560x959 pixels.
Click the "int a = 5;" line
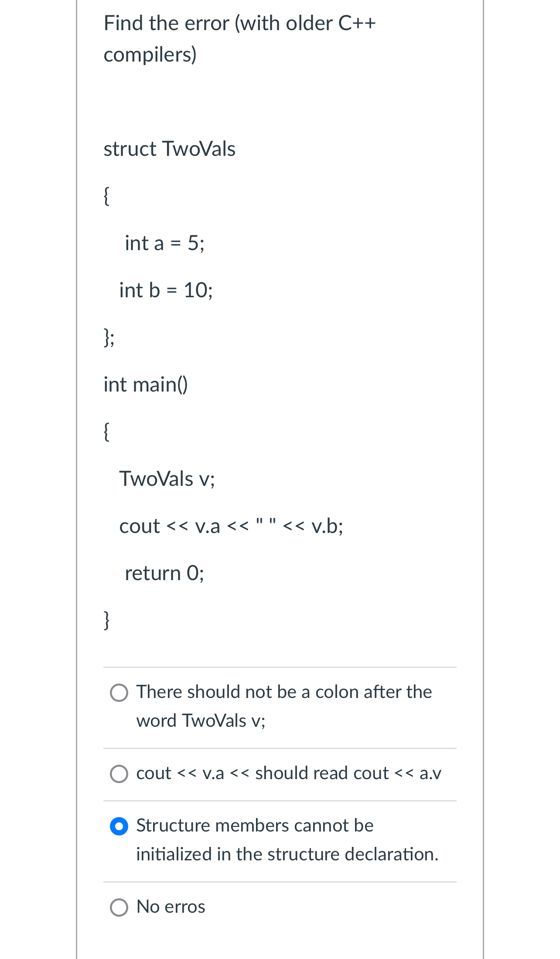[x=165, y=243]
